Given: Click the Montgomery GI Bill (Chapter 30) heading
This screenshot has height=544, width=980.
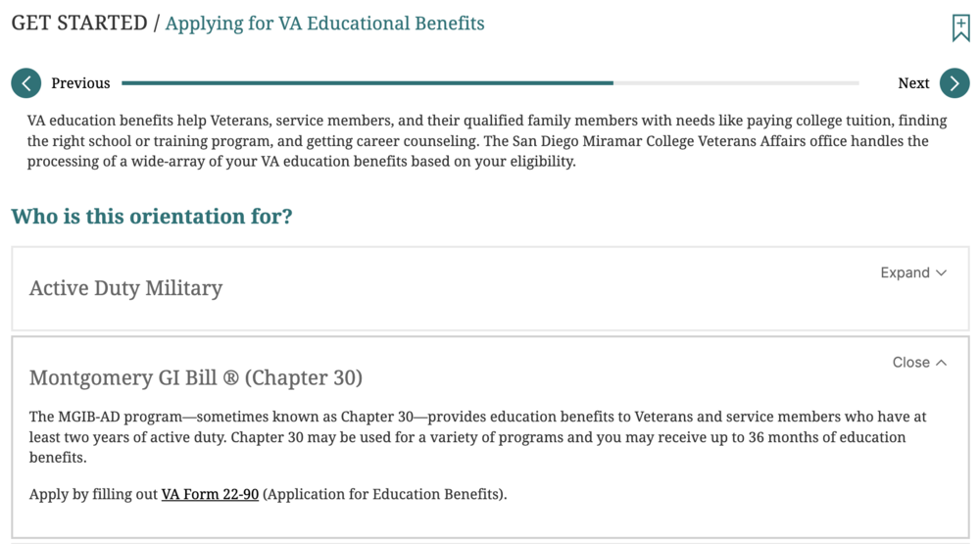Looking at the screenshot, I should click(196, 377).
